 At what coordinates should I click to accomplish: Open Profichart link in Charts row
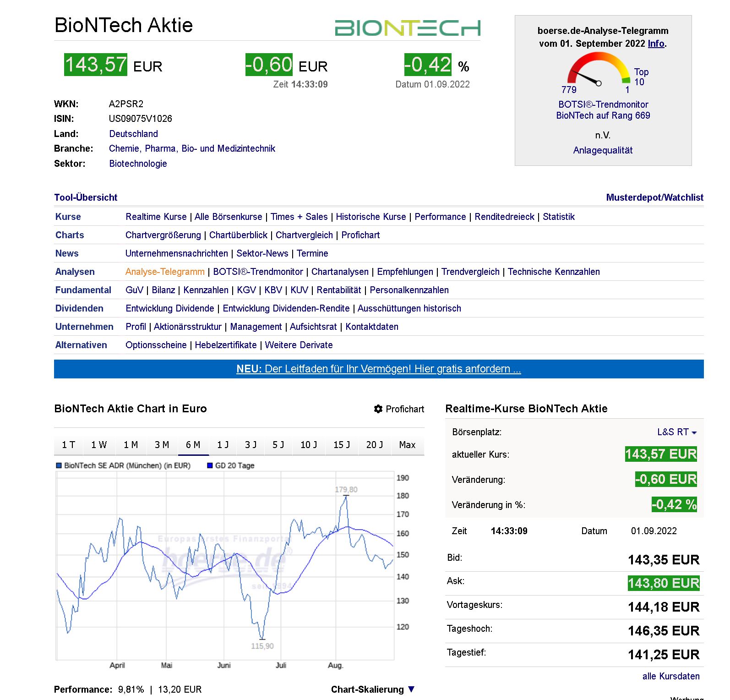[x=360, y=235]
